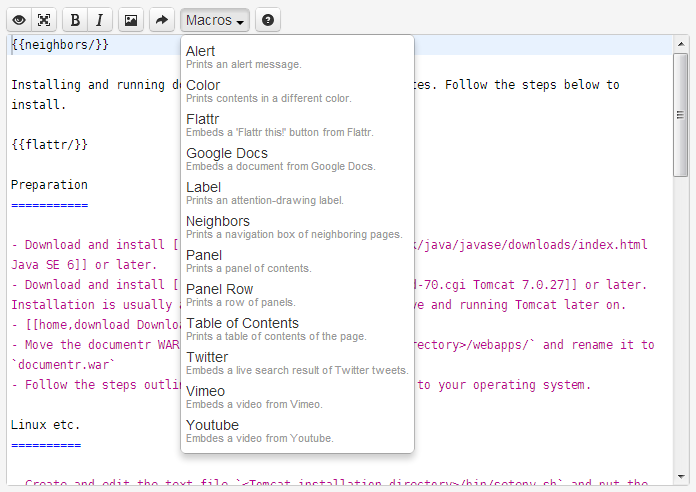Screen dimensions: 696x492
Task: Toggle fullscreen editor mode
Action: click(44, 20)
